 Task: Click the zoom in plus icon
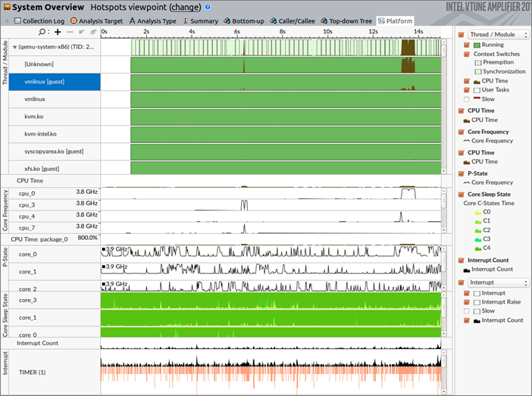click(x=58, y=33)
